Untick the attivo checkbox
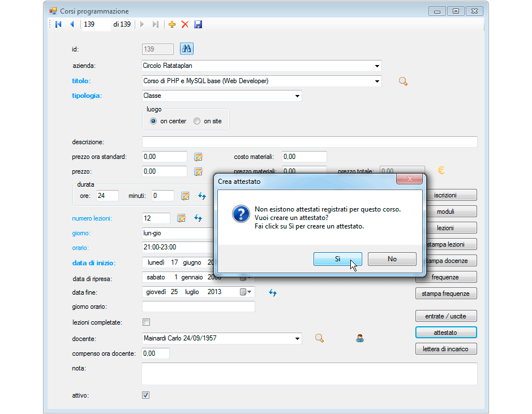This screenshot has width=532, height=414. point(146,395)
